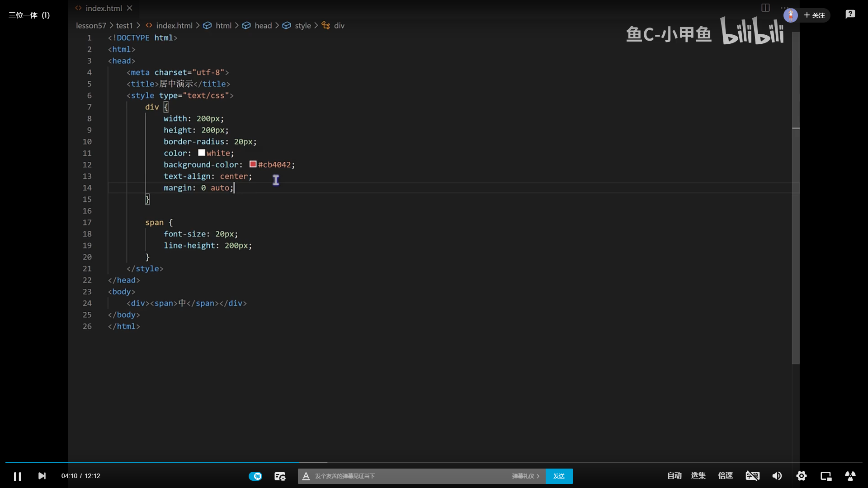The width and height of the screenshot is (868, 488).
Task: Open the help feedback icon
Action: [x=850, y=14]
